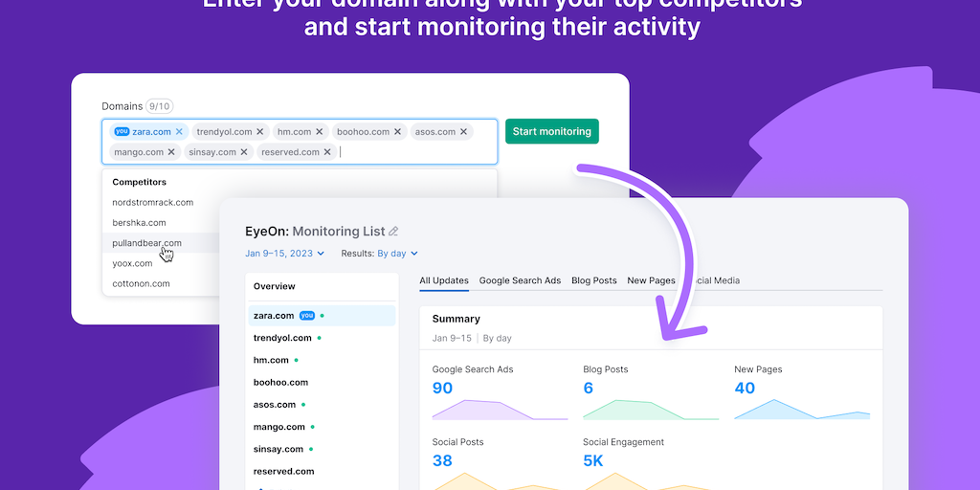Remove trendyol.com domain tag
Viewport: 980px width, 490px height.
point(260,131)
